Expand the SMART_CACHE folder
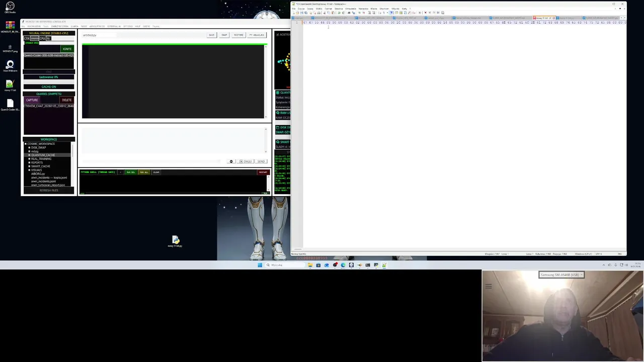Image resolution: width=644 pixels, height=362 pixels. point(29,166)
